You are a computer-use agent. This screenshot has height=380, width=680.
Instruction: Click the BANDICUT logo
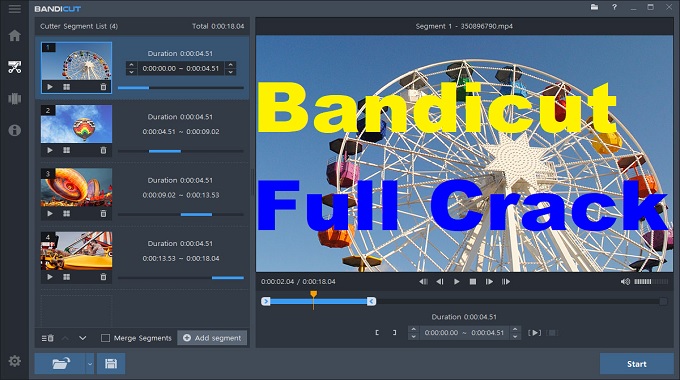click(58, 9)
